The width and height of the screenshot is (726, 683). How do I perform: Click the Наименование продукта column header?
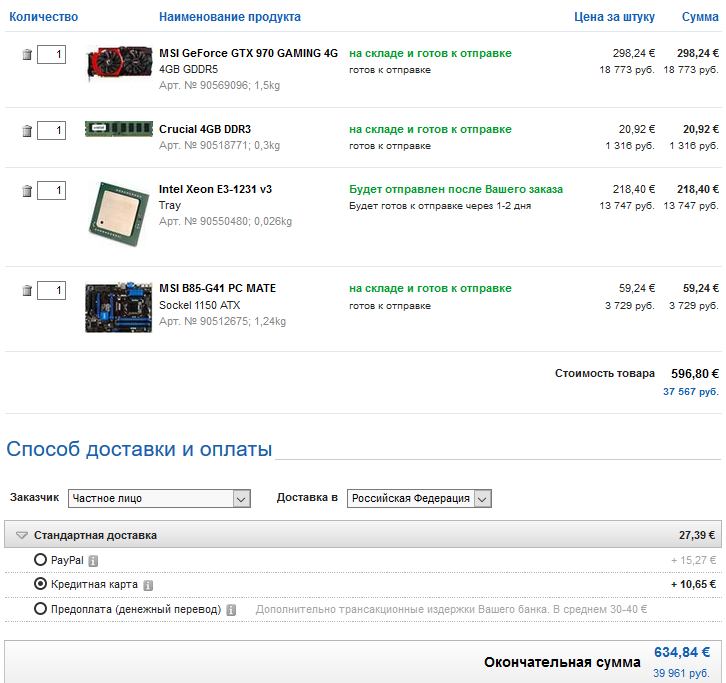pos(230,17)
